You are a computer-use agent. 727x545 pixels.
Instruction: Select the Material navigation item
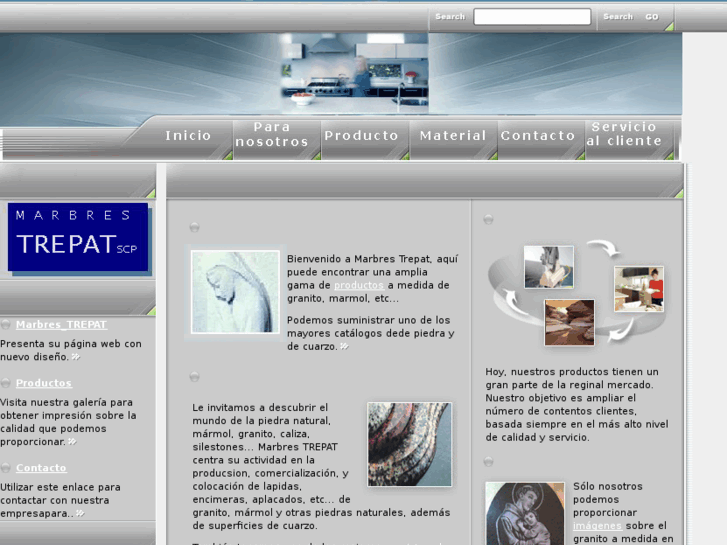coord(453,135)
